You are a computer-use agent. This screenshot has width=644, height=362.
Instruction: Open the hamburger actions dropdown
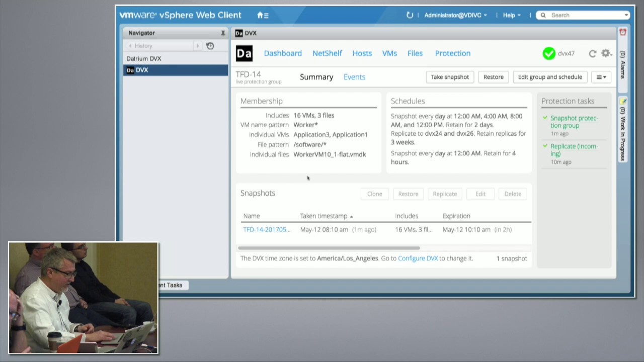point(601,77)
